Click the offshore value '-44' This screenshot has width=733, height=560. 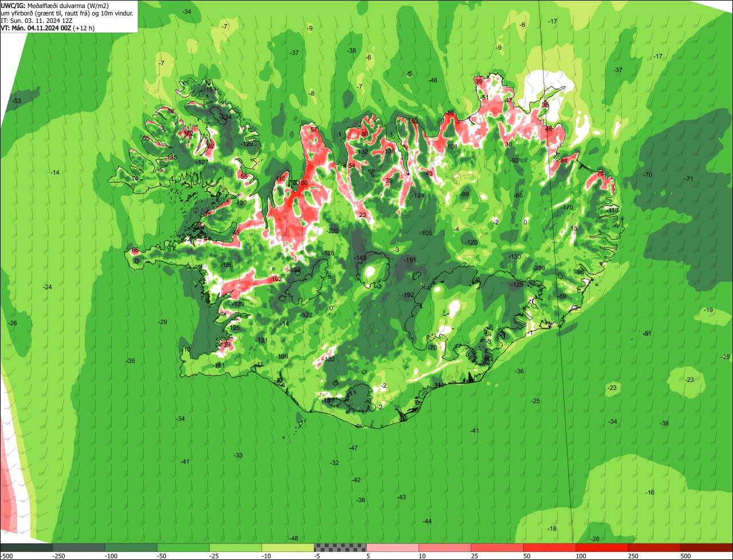click(427, 521)
